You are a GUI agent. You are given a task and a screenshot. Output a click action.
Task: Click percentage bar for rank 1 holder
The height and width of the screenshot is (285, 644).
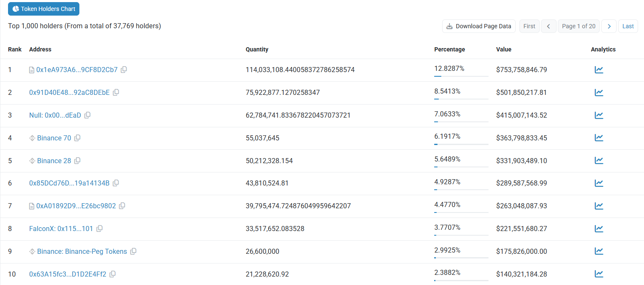pyautogui.click(x=461, y=76)
